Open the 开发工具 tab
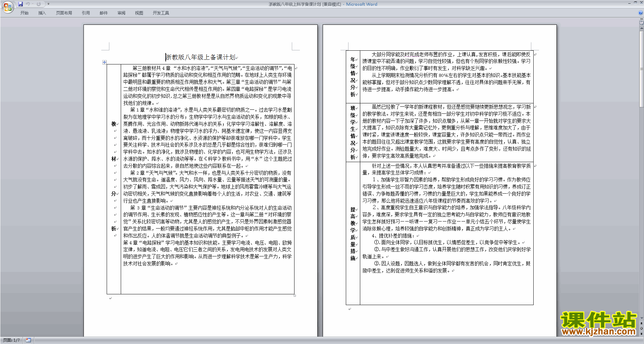The image size is (644, 344). click(x=161, y=13)
